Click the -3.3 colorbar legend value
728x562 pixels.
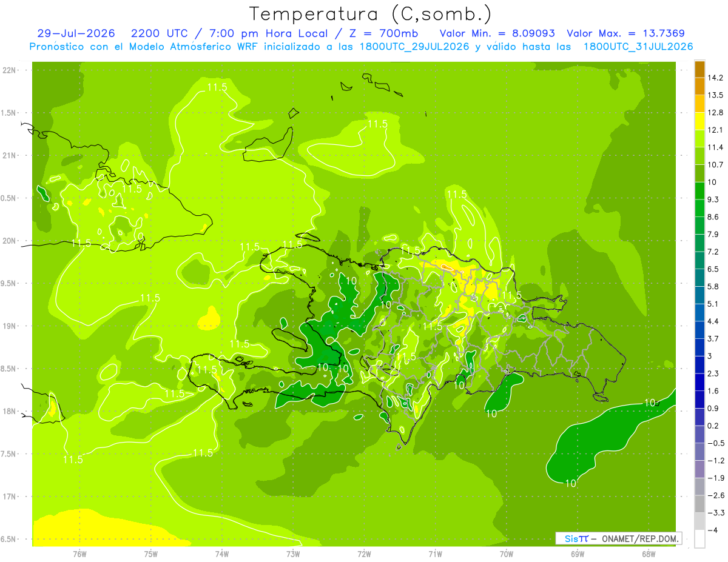pos(715,513)
